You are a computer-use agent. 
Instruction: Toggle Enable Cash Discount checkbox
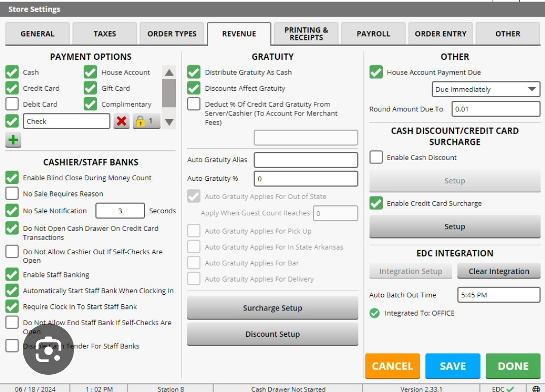pos(376,158)
